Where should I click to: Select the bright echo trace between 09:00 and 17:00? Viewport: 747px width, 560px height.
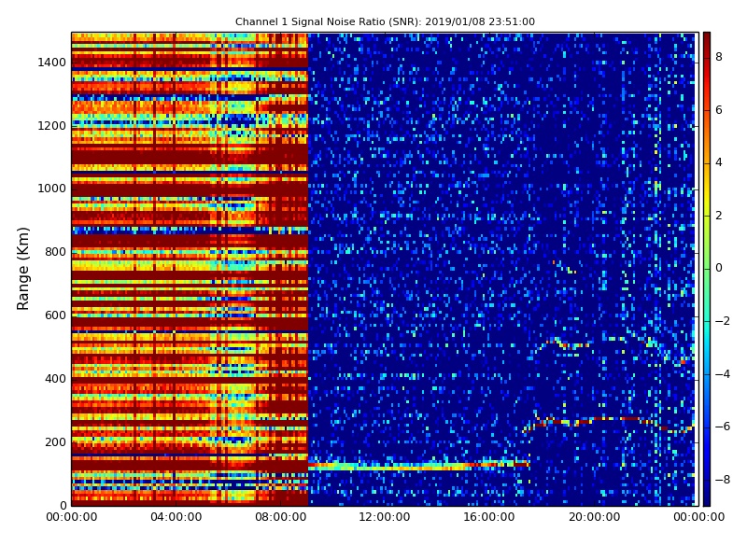click(x=418, y=466)
